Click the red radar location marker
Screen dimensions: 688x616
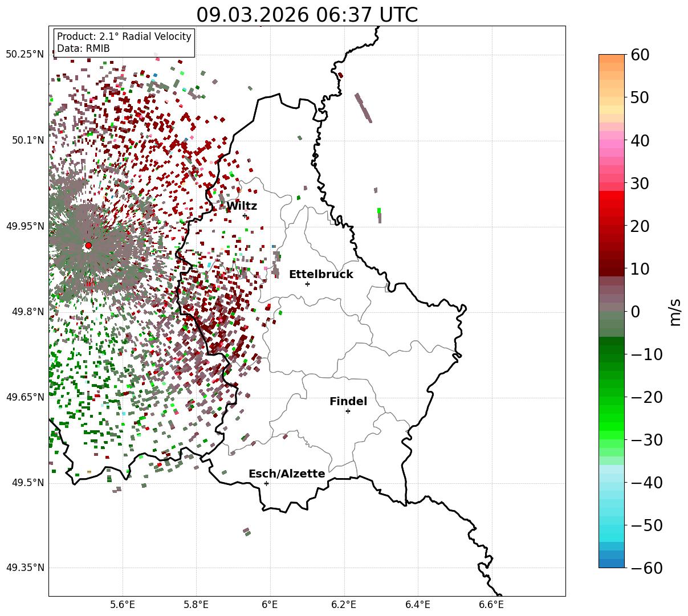[88, 246]
